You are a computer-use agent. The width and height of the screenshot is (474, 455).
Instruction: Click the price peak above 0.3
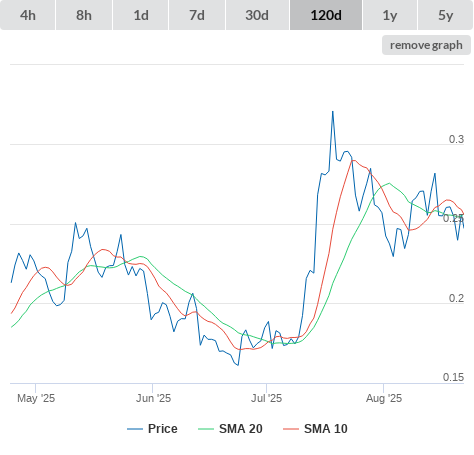coord(333,112)
